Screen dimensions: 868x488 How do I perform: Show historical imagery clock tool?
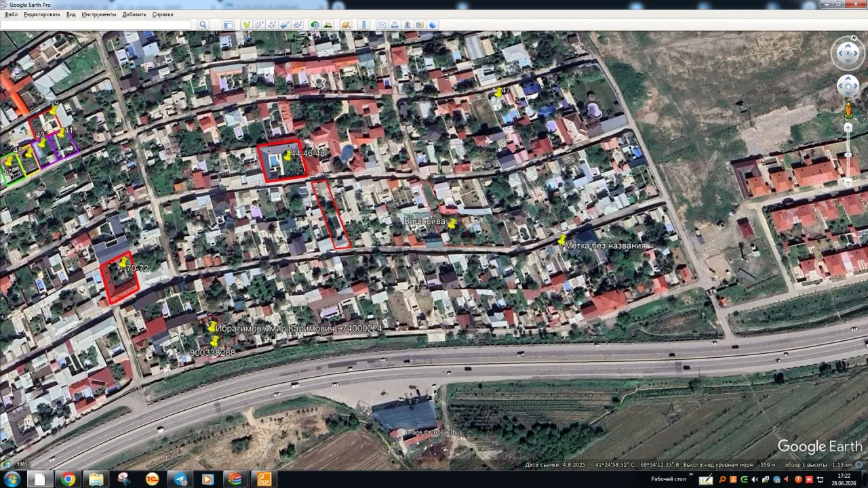(x=315, y=25)
